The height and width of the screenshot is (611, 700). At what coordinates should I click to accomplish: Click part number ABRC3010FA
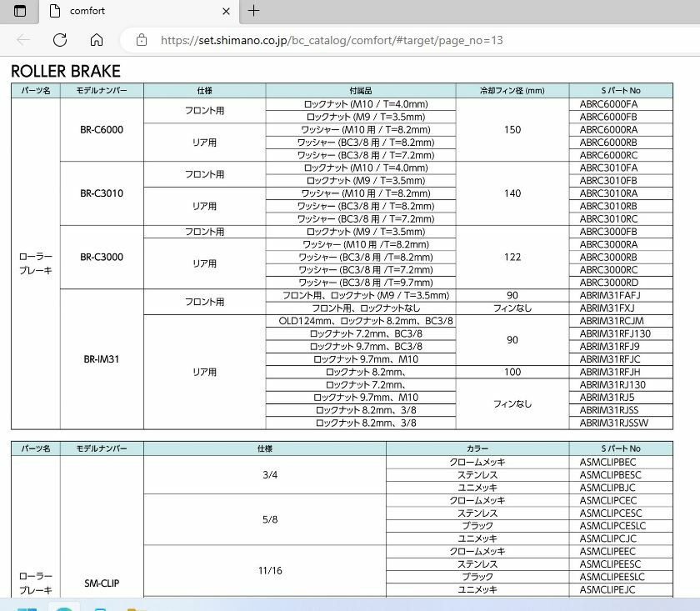coord(608,168)
